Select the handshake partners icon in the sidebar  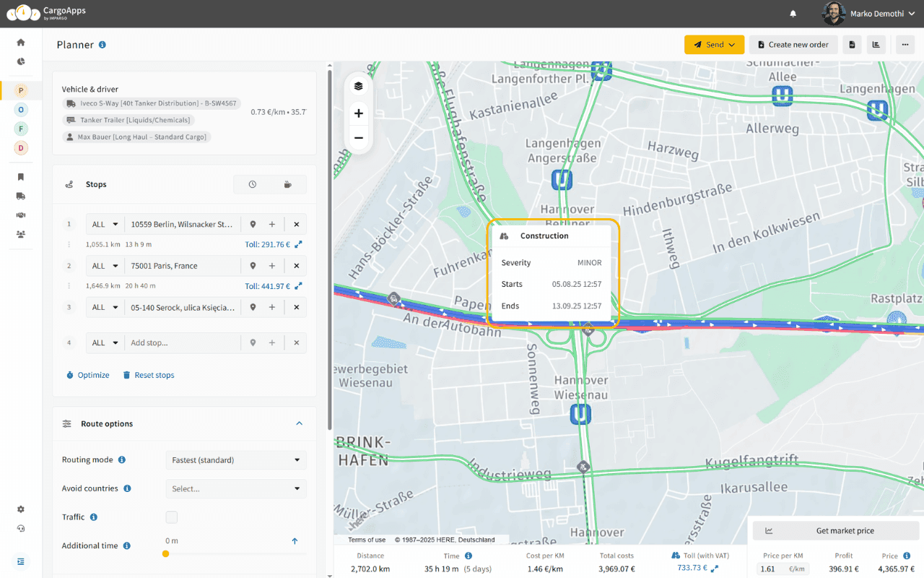(20, 215)
